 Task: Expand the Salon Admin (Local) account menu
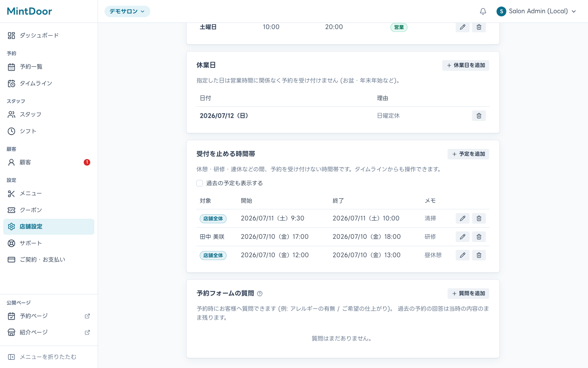pyautogui.click(x=537, y=11)
